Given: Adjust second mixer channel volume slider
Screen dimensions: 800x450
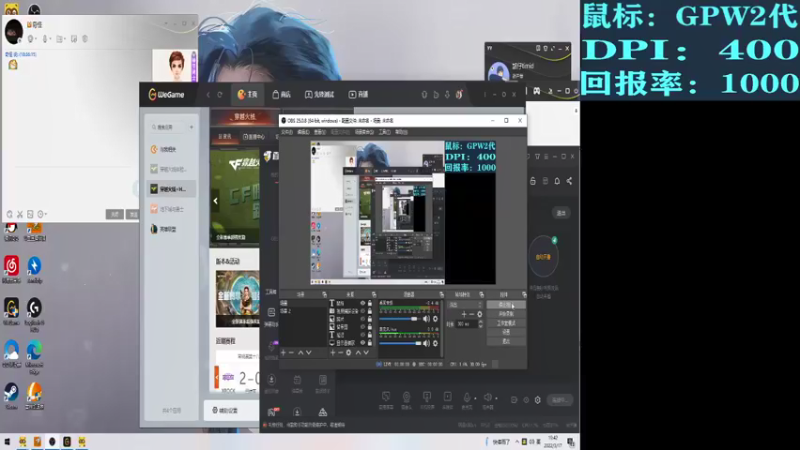Looking at the screenshot, I should [x=401, y=343].
